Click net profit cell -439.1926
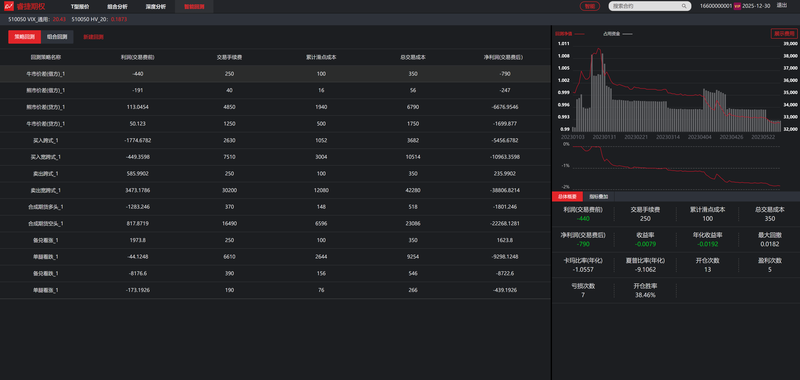 pyautogui.click(x=505, y=290)
